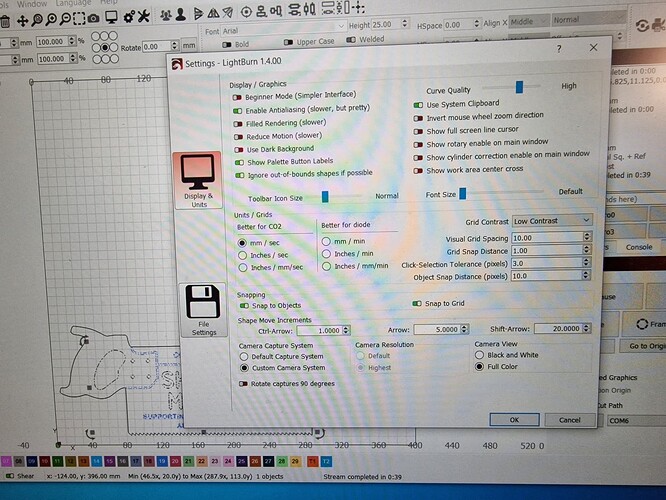666x500 pixels.
Task: Click the Align vertical centers icon
Action: (x=309, y=9)
